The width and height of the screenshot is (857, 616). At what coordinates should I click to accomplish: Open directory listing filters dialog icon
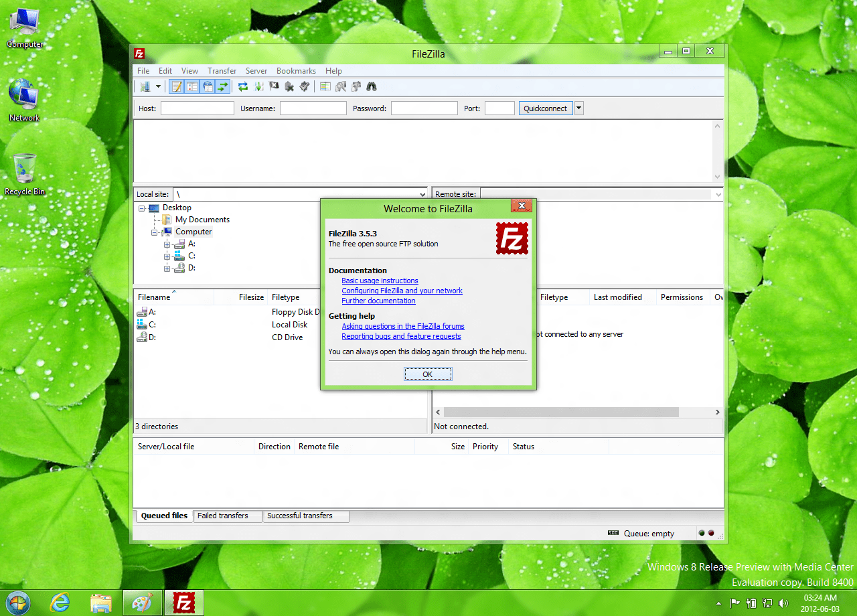[x=325, y=86]
